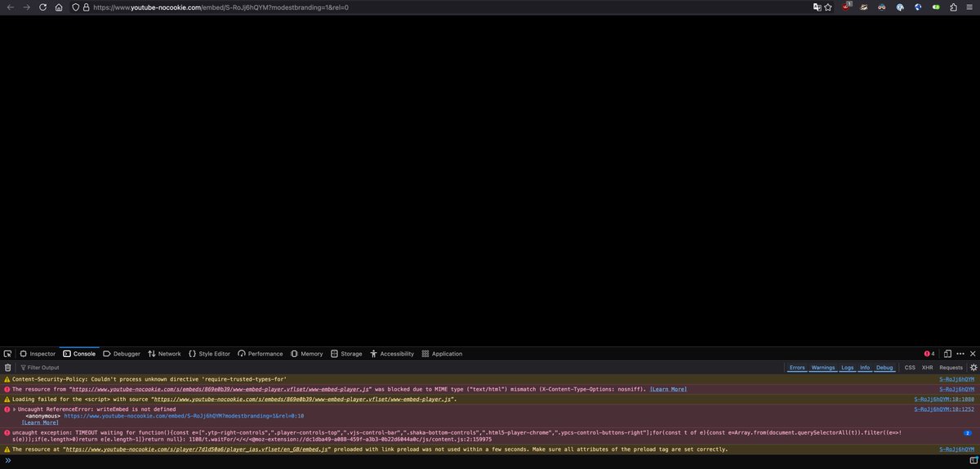This screenshot has height=469, width=980.
Task: Reload the page with the refresh icon
Action: point(42,7)
